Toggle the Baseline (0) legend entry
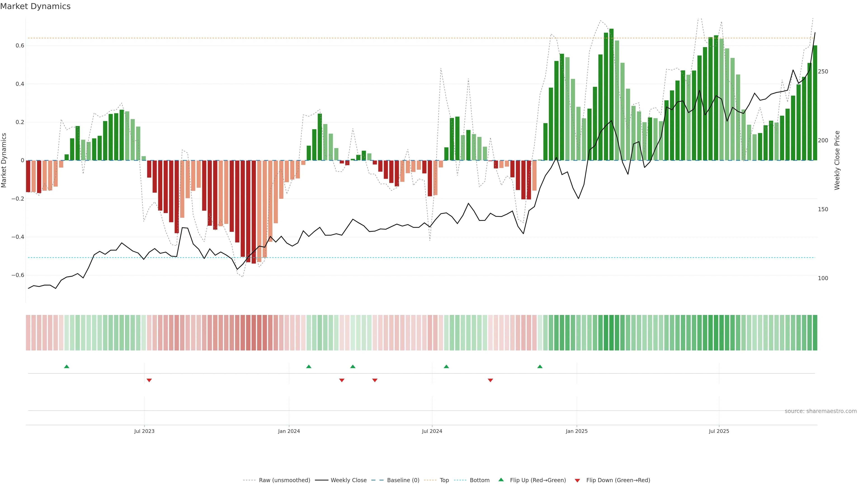Image resolution: width=868 pixels, height=488 pixels. pos(403,480)
